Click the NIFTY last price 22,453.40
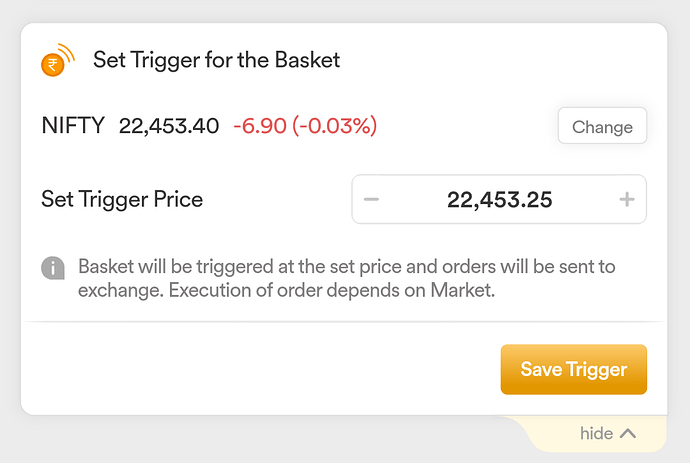This screenshot has height=463, width=690. point(169,126)
